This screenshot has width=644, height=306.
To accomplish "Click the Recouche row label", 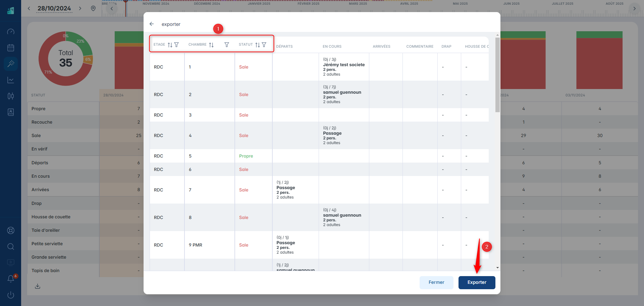I will pos(42,122).
